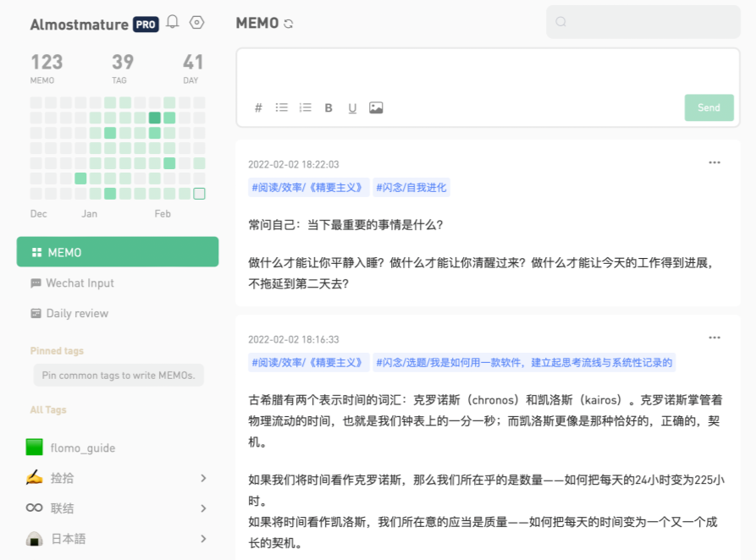Attach an image to memo
Image resolution: width=756 pixels, height=560 pixels.
pos(376,107)
